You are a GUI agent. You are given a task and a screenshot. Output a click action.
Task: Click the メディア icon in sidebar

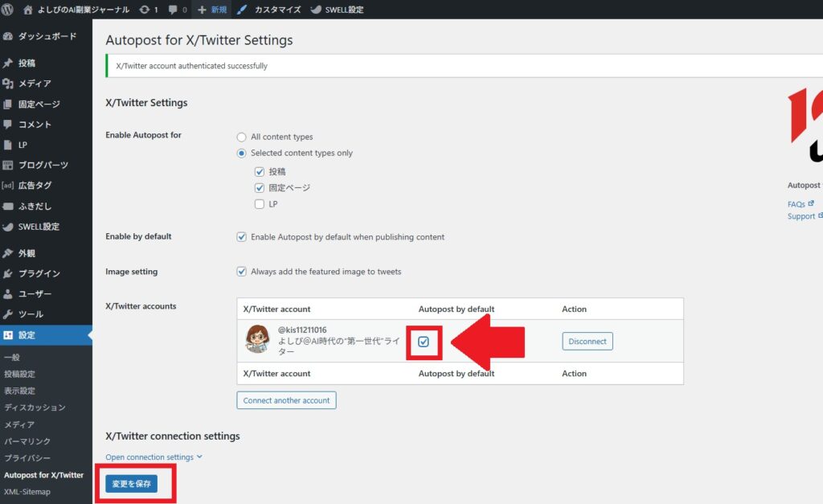pyautogui.click(x=8, y=84)
